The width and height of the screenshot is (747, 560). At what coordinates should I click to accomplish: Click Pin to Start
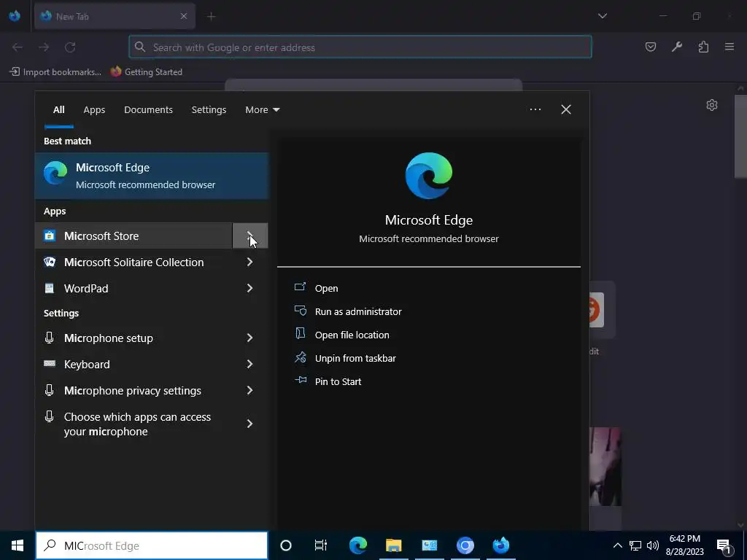click(x=338, y=381)
